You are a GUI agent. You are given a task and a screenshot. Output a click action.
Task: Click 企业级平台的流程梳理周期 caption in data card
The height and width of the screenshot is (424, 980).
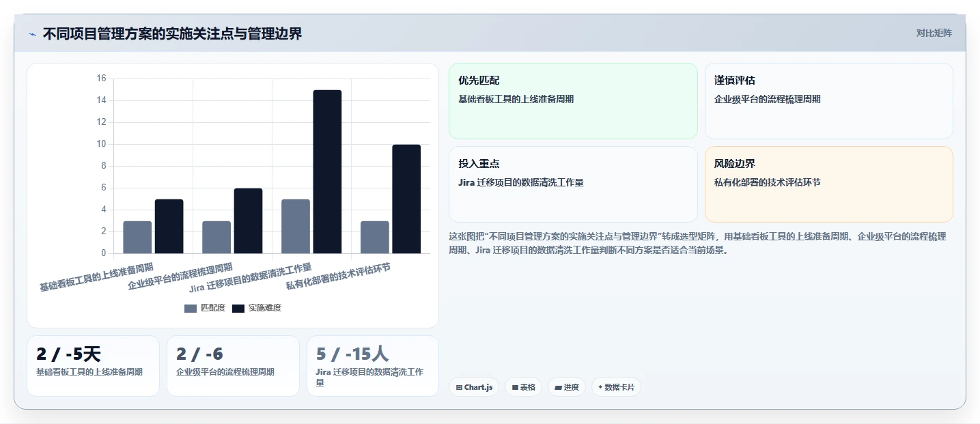(225, 372)
